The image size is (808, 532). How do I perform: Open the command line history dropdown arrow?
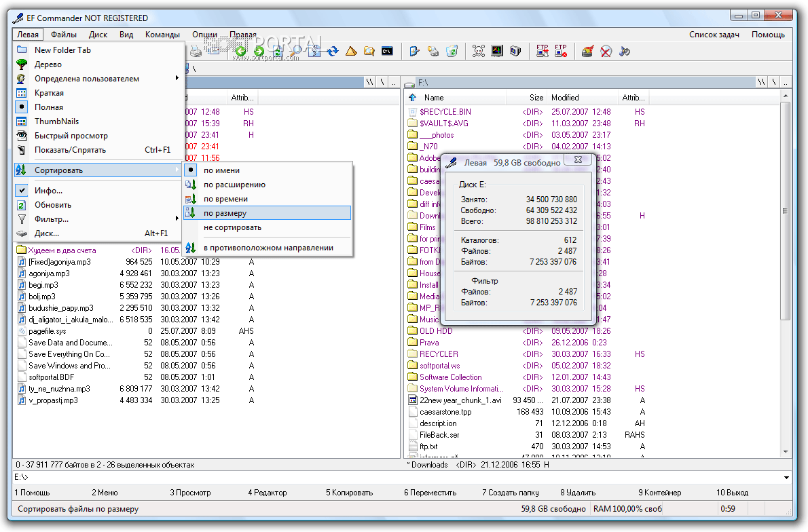(x=786, y=478)
